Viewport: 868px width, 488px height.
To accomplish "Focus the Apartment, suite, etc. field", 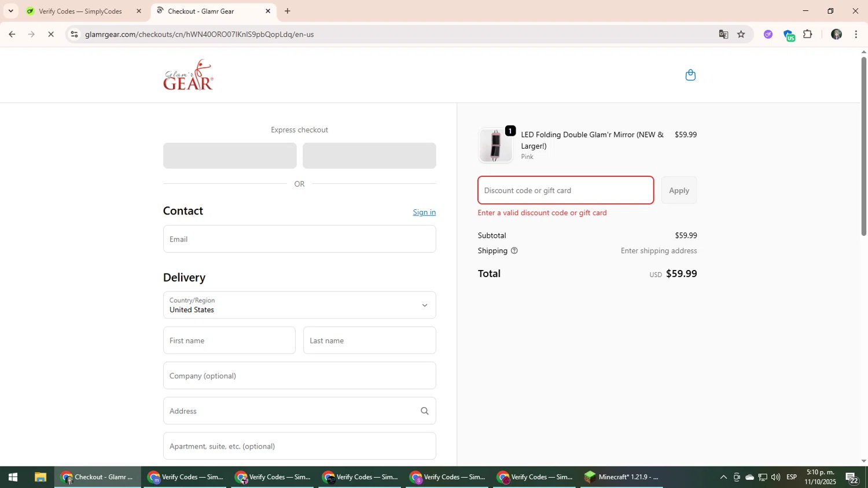I will (x=299, y=446).
